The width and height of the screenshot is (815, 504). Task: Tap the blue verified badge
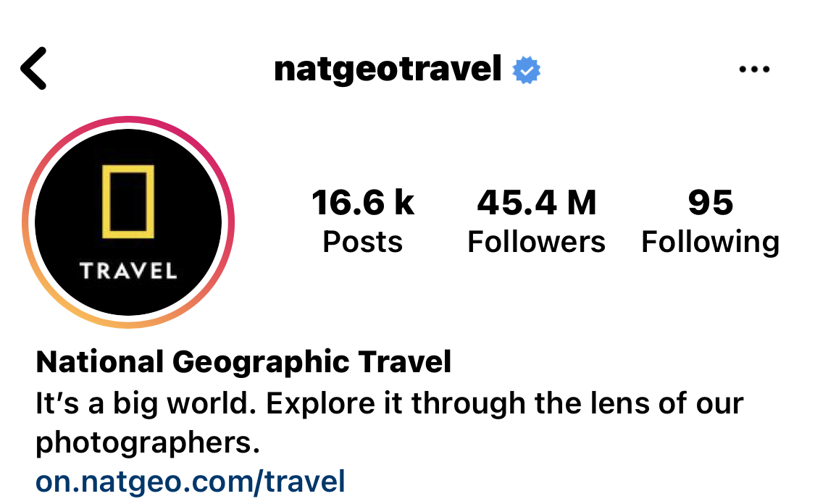(526, 70)
